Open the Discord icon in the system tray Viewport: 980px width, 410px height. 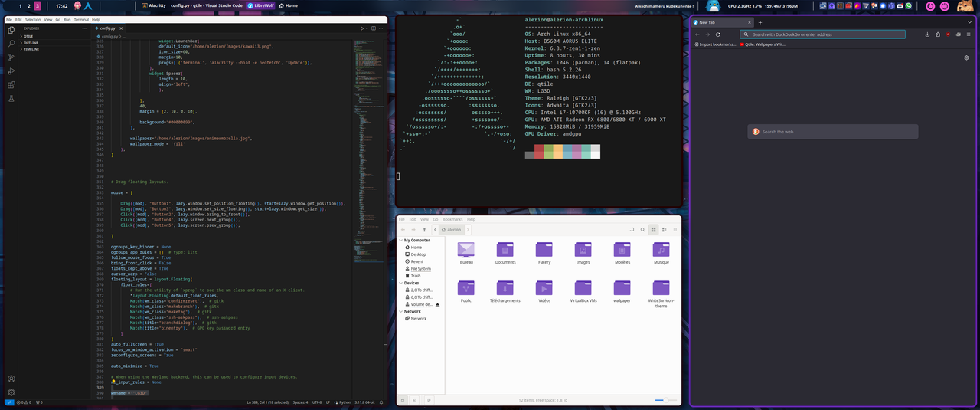pos(900,6)
